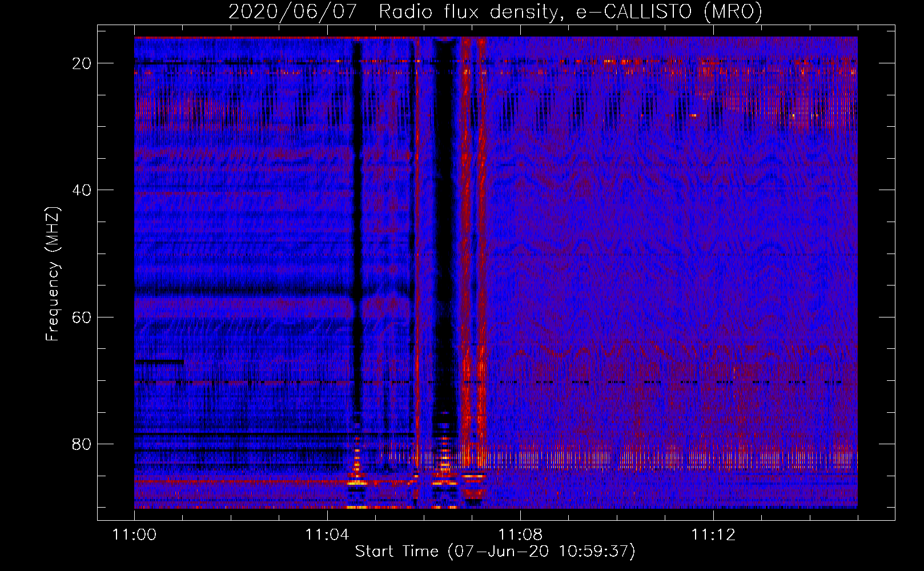Click the 80 MHz frequency tick label
The image size is (924, 571).
[x=82, y=444]
